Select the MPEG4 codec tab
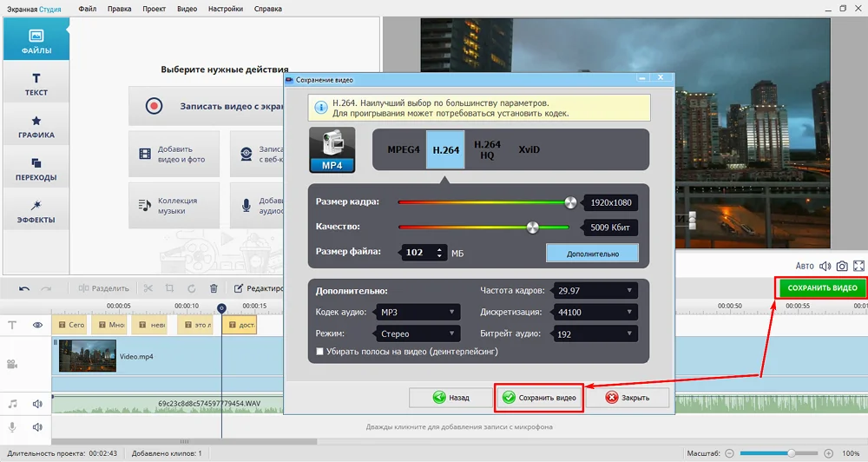Viewport: 868px width, 462px height. pyautogui.click(x=404, y=149)
